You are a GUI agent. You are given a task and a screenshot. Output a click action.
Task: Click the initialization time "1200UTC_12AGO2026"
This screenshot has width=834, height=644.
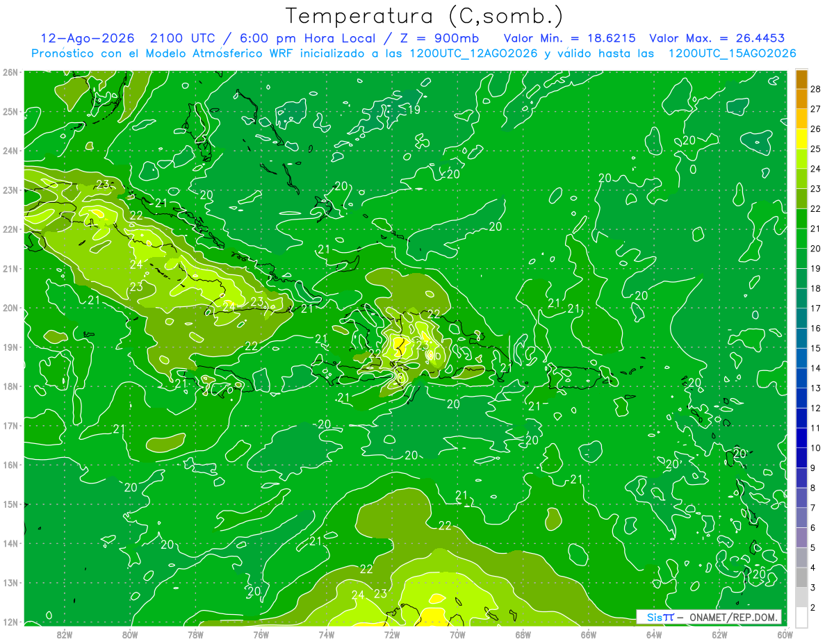tap(473, 53)
